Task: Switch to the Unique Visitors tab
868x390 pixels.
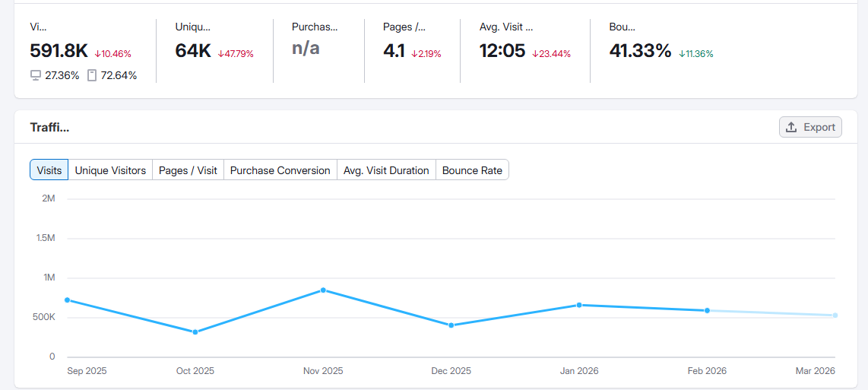Action: pos(110,170)
